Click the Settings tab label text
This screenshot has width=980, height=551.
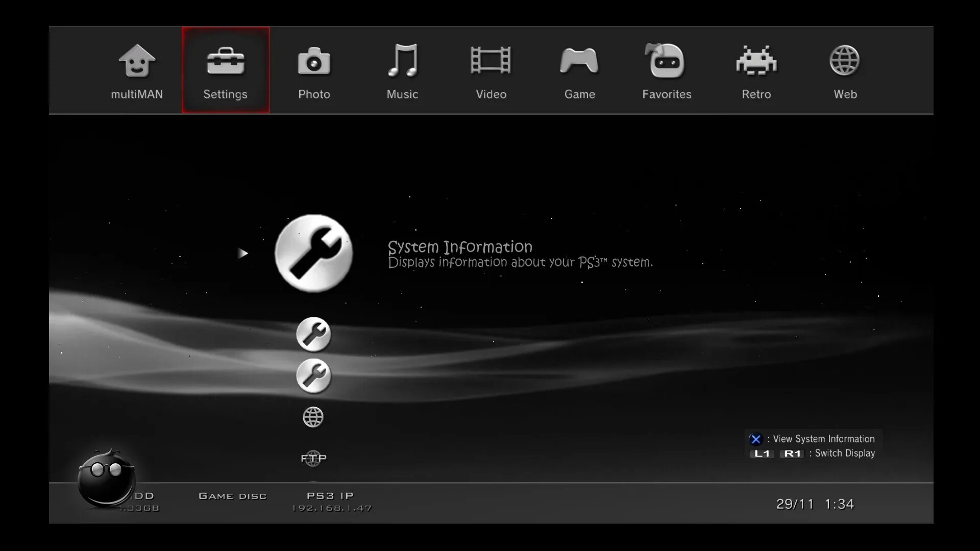click(x=225, y=94)
